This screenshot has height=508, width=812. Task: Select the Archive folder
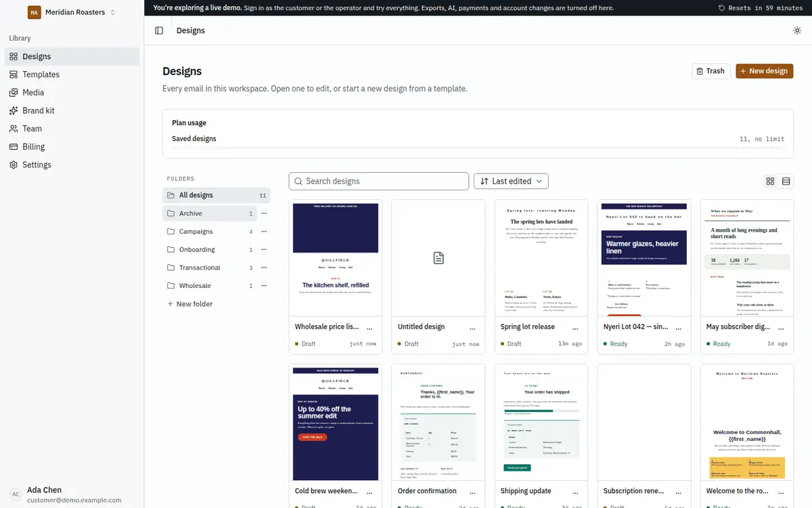[210, 213]
